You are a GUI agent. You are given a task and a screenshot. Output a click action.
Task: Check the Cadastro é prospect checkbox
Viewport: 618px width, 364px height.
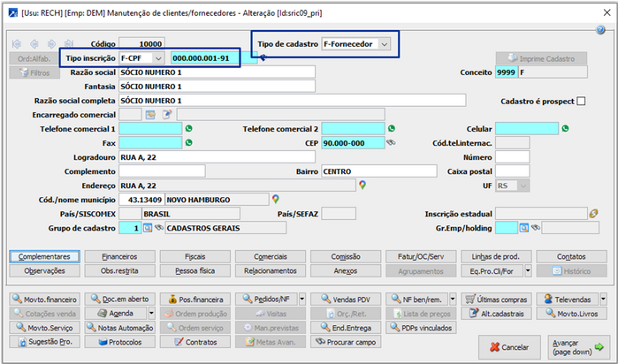(x=581, y=102)
